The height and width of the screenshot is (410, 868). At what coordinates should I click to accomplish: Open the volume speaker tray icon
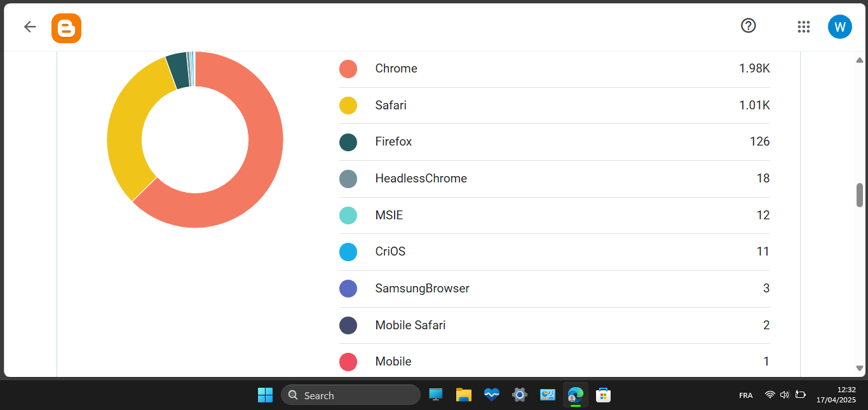point(785,395)
